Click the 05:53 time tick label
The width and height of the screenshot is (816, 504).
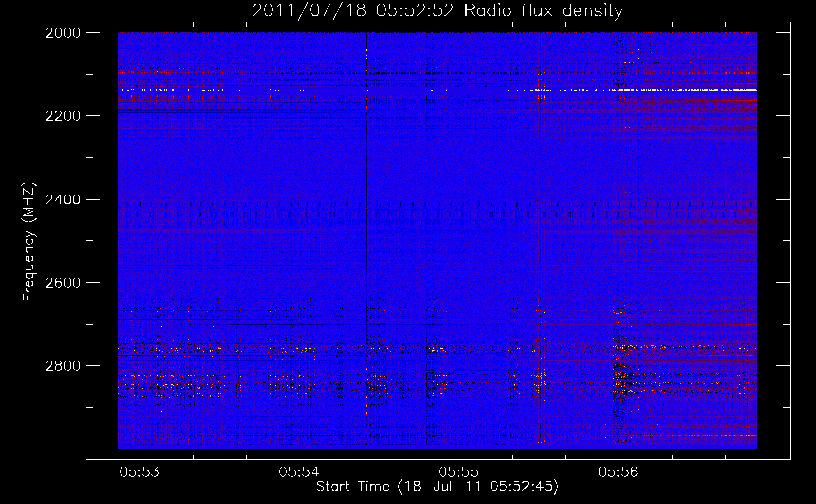140,472
